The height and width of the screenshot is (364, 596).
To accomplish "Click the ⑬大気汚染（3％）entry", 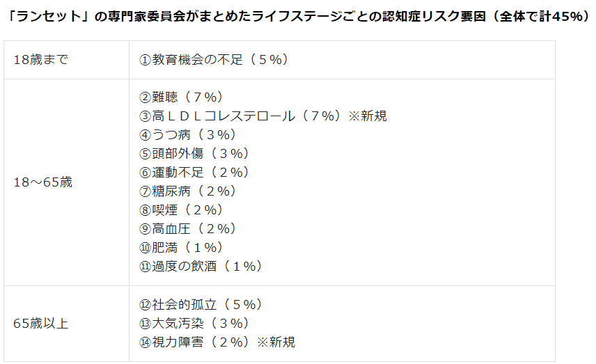I will 194,324.
